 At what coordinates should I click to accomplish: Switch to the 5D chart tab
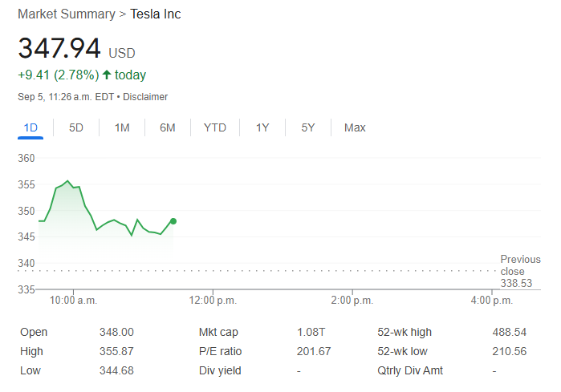point(76,127)
